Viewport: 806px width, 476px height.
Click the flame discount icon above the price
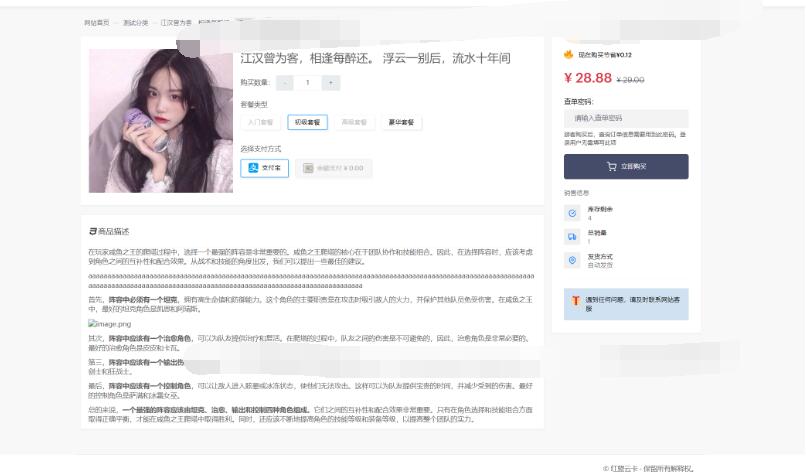[569, 54]
